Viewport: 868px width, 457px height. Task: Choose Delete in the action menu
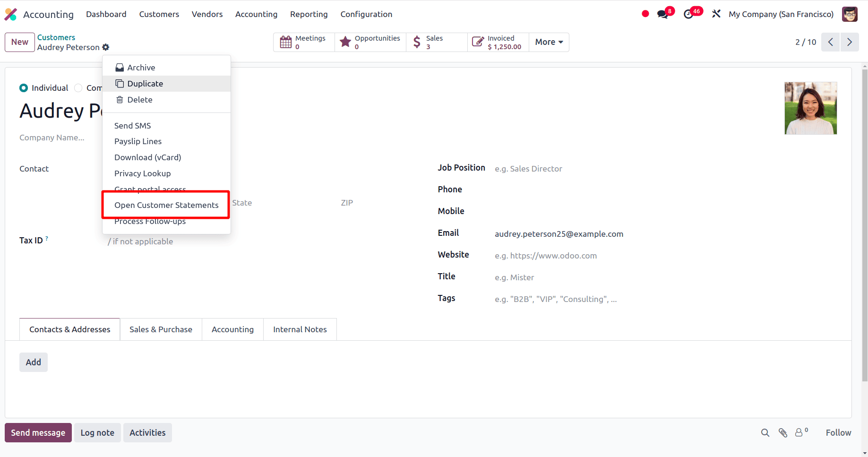[x=166, y=100]
